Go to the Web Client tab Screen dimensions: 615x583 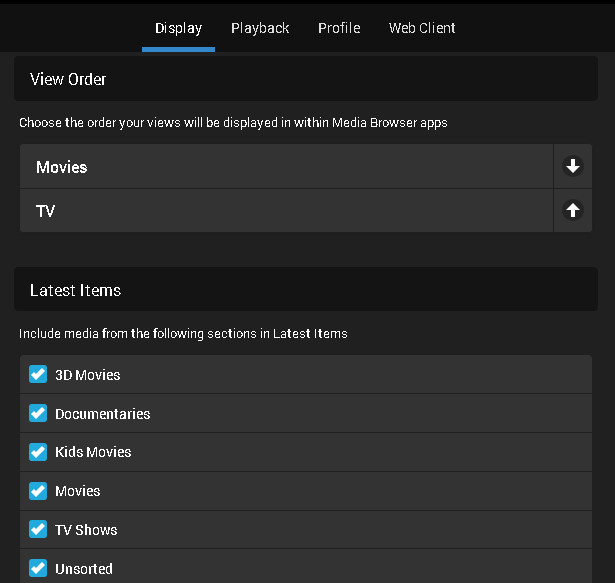422,28
